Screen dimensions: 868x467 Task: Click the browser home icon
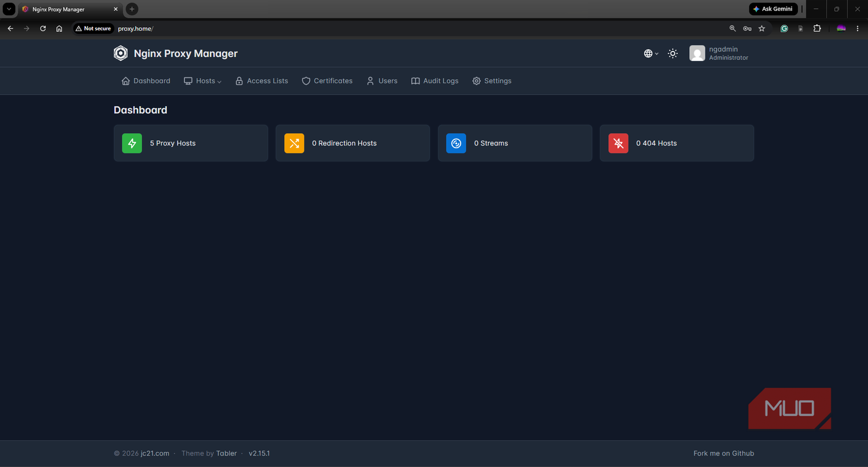click(x=59, y=28)
